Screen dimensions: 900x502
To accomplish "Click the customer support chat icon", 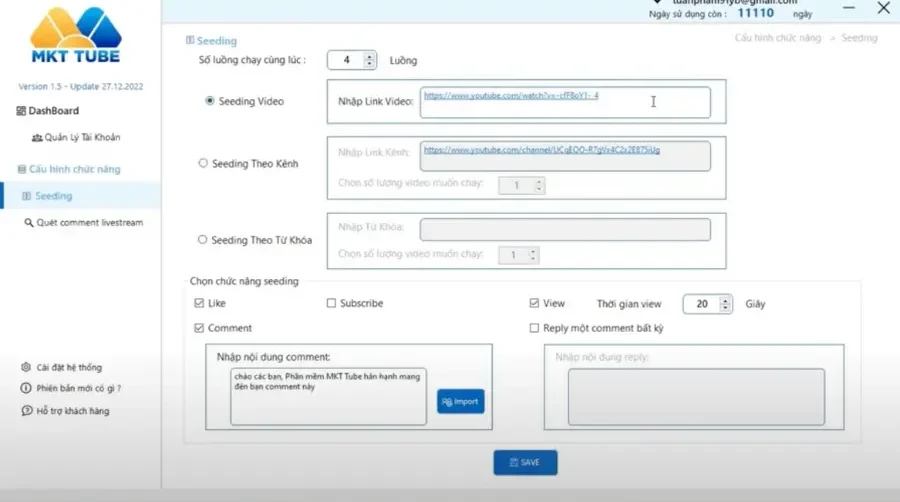I will pyautogui.click(x=26, y=411).
